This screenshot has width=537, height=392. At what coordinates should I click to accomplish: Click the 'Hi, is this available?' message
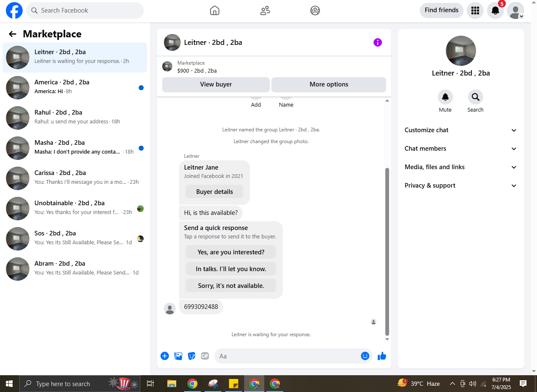tap(211, 213)
